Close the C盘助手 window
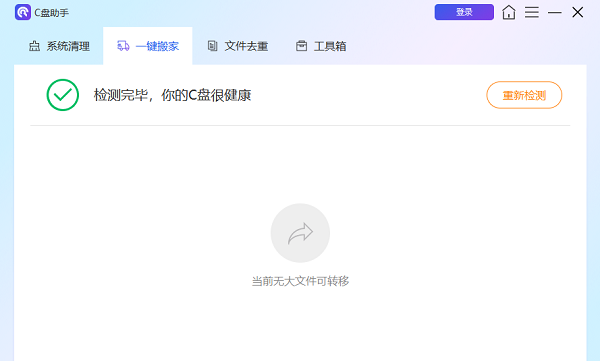 pos(577,12)
